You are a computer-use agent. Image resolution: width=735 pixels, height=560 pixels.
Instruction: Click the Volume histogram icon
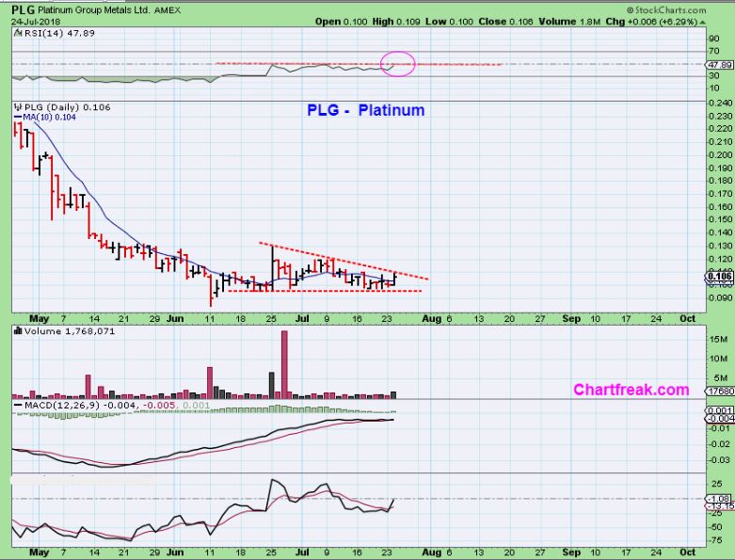(18, 331)
